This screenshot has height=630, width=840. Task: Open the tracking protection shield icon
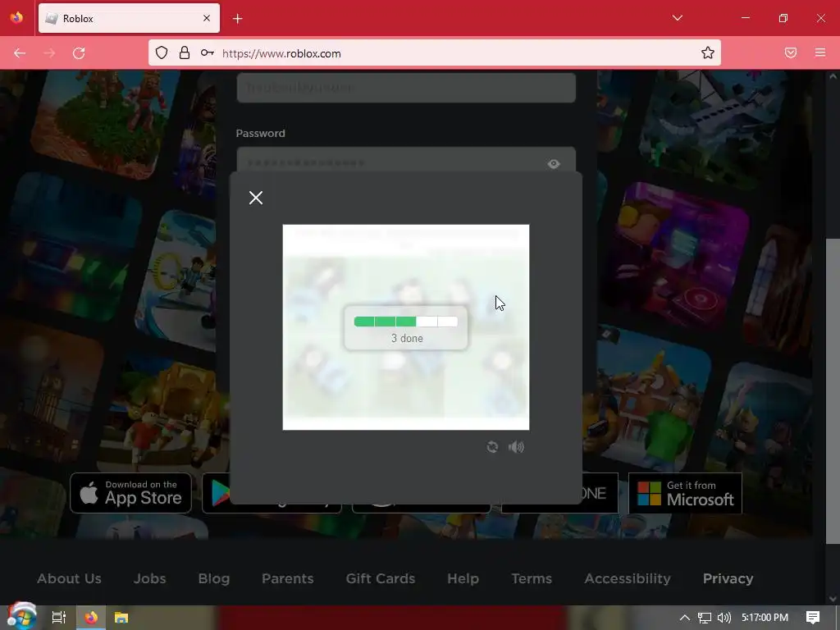point(162,52)
